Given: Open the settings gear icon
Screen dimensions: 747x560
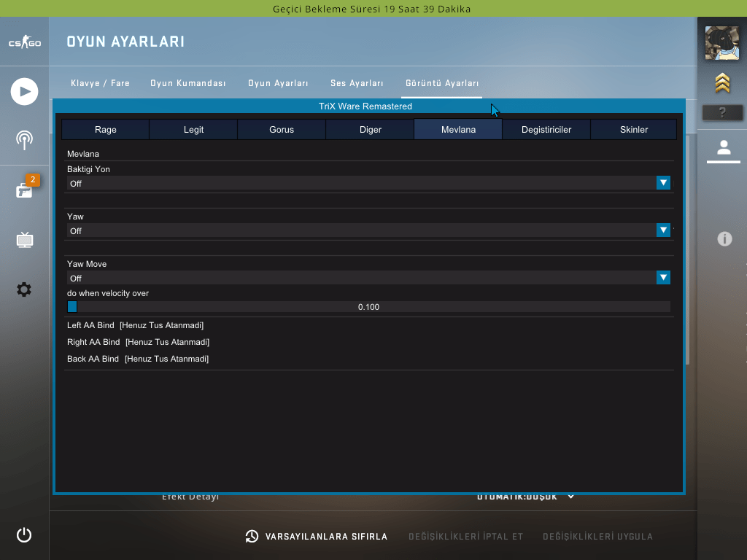Looking at the screenshot, I should (x=24, y=289).
